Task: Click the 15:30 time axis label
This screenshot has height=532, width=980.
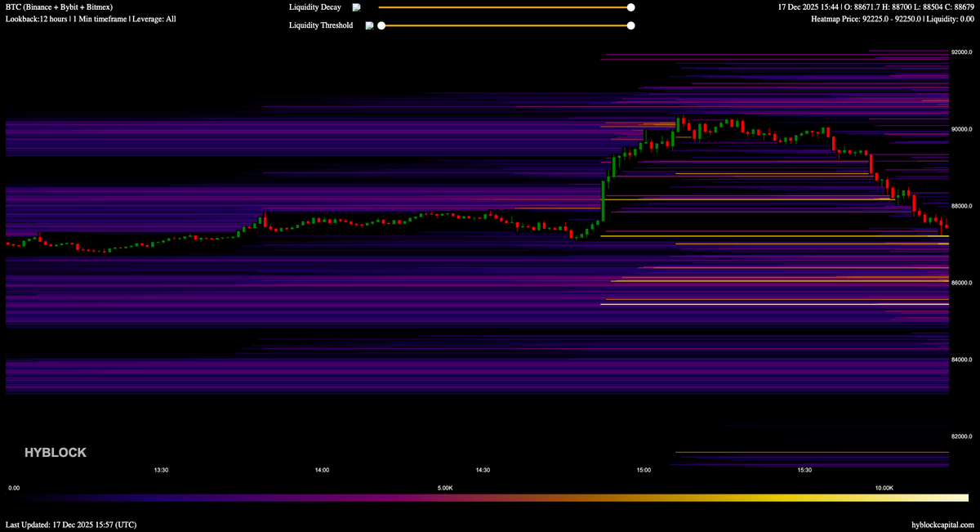Action: (804, 470)
